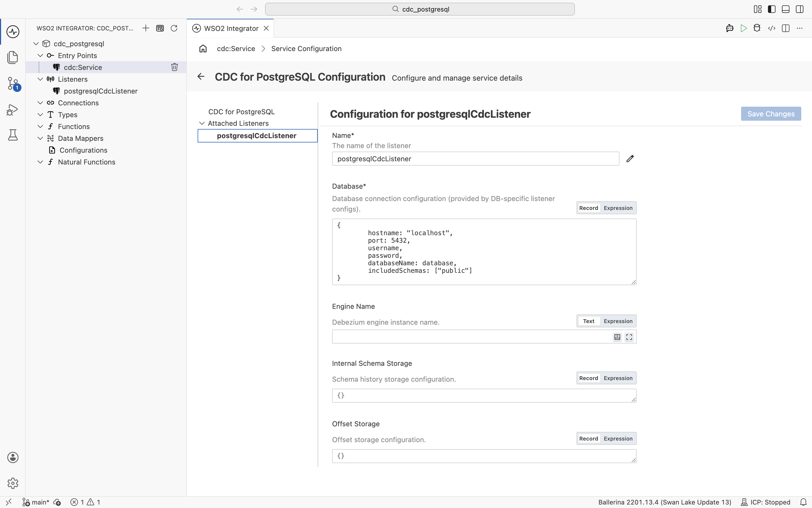Run the integration with green play icon
Viewport: 812px width, 508px height.
744,28
